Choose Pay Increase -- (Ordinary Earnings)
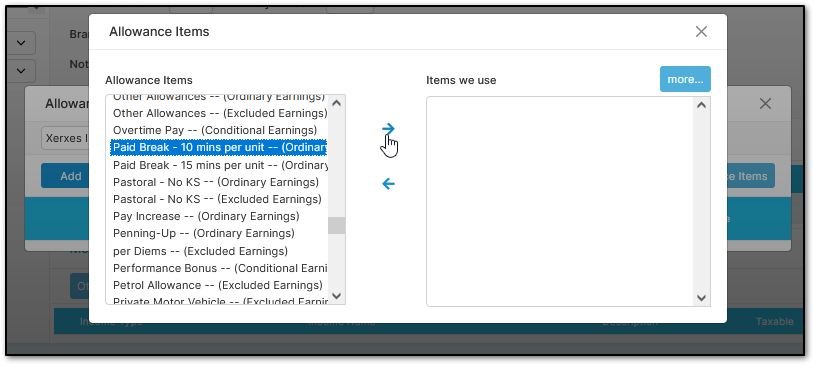 click(206, 216)
